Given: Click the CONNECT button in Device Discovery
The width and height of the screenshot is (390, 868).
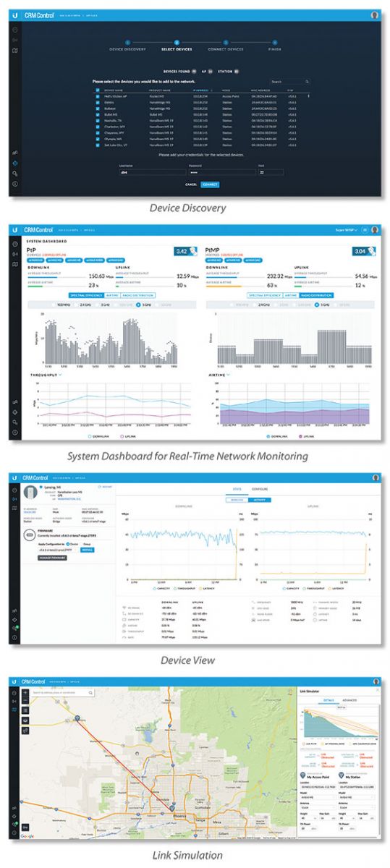Looking at the screenshot, I should click(x=210, y=184).
